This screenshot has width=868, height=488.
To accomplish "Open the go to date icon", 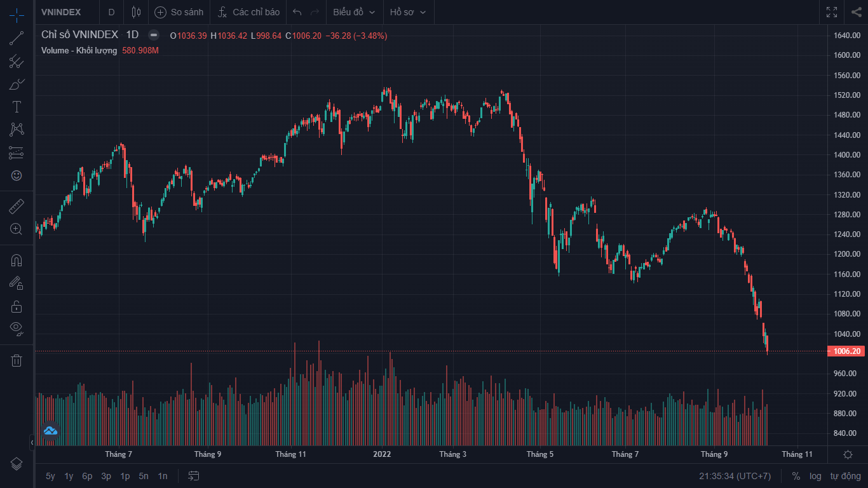I will point(194,476).
